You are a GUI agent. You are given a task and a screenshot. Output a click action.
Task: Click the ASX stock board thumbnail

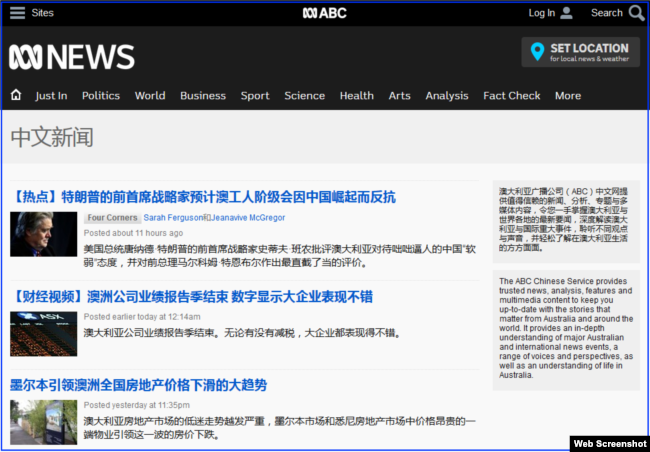pyautogui.click(x=44, y=334)
